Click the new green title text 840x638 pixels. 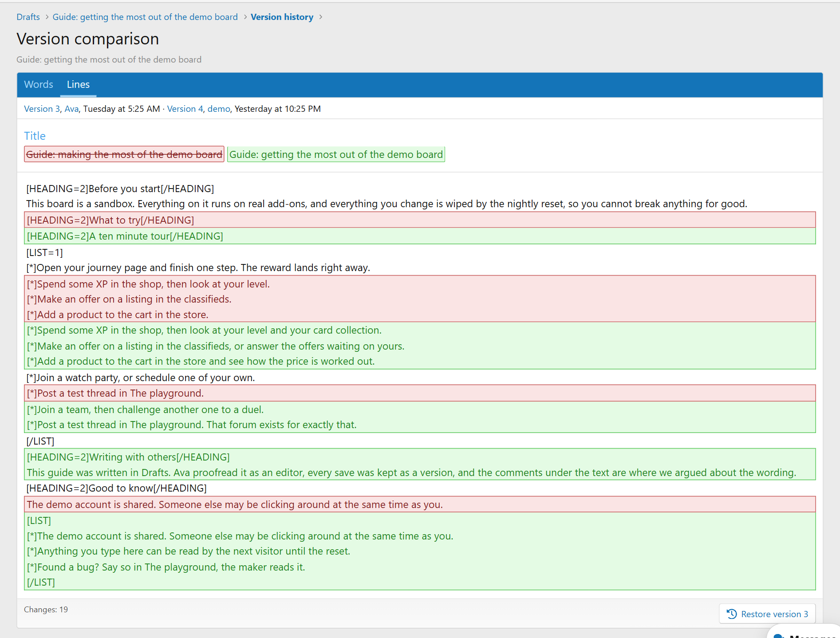[x=336, y=154]
